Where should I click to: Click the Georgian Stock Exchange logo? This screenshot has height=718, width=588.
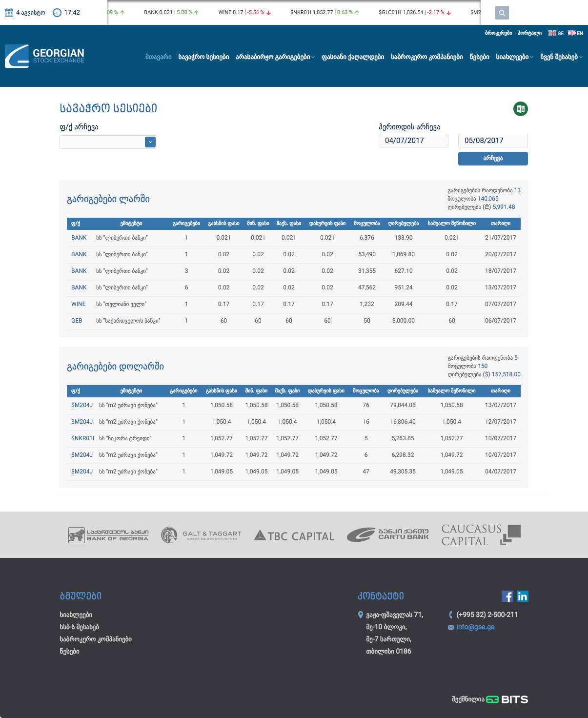coord(45,56)
